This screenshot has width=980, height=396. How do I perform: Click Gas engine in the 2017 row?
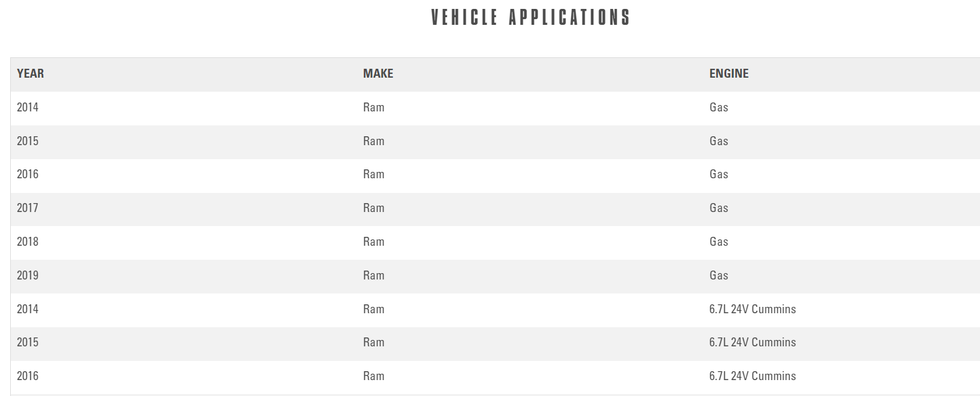719,208
